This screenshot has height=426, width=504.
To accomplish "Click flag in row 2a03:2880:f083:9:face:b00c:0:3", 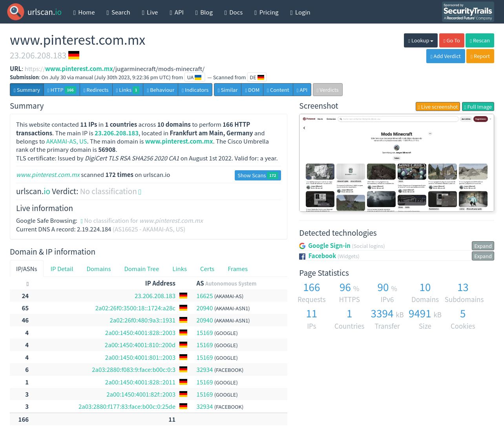I will pyautogui.click(x=183, y=370).
